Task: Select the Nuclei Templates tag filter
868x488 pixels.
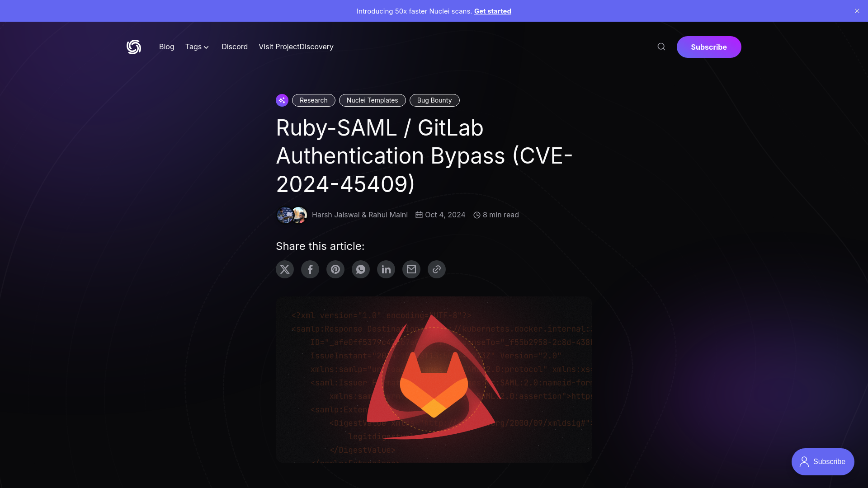Action: tap(372, 99)
